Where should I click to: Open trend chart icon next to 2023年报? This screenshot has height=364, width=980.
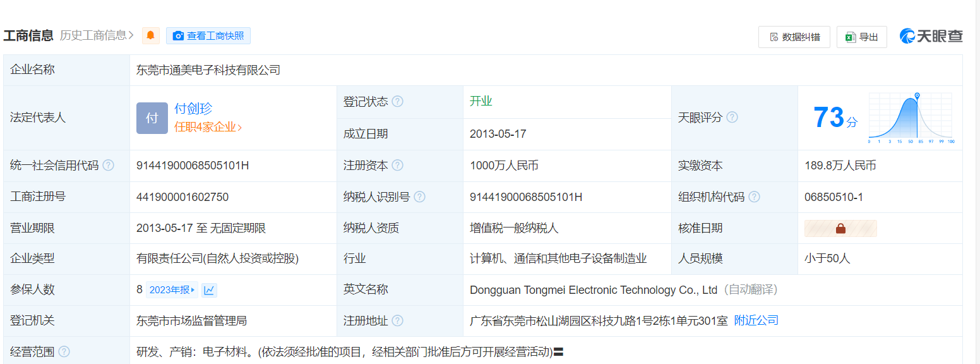210,290
